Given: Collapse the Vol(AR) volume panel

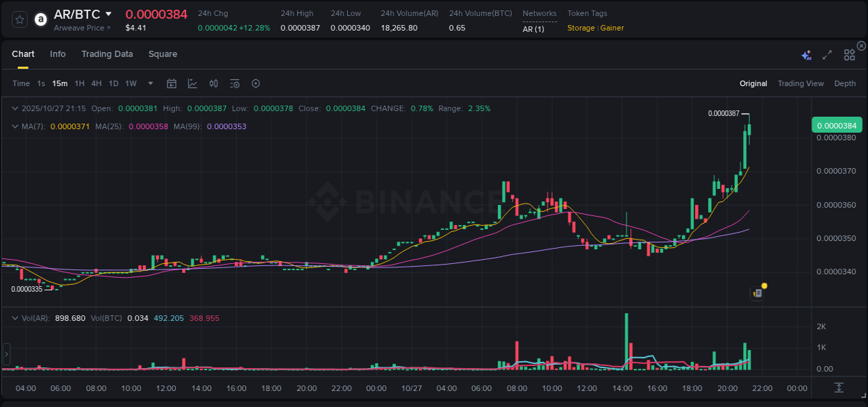Looking at the screenshot, I should [x=14, y=317].
